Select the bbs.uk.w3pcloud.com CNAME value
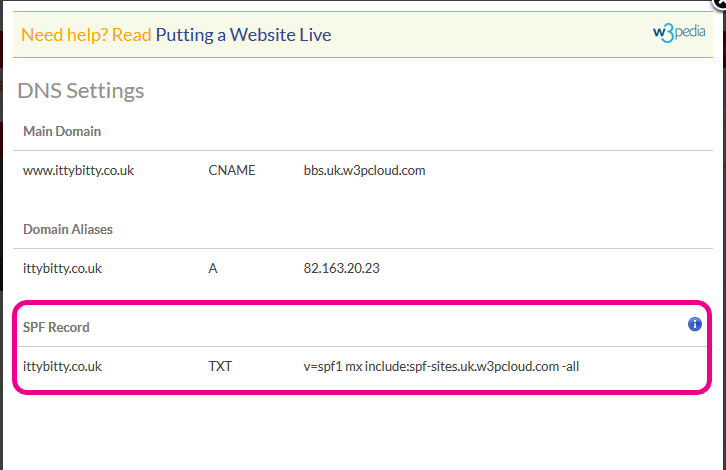Viewport: 726px width, 470px height. 364,170
